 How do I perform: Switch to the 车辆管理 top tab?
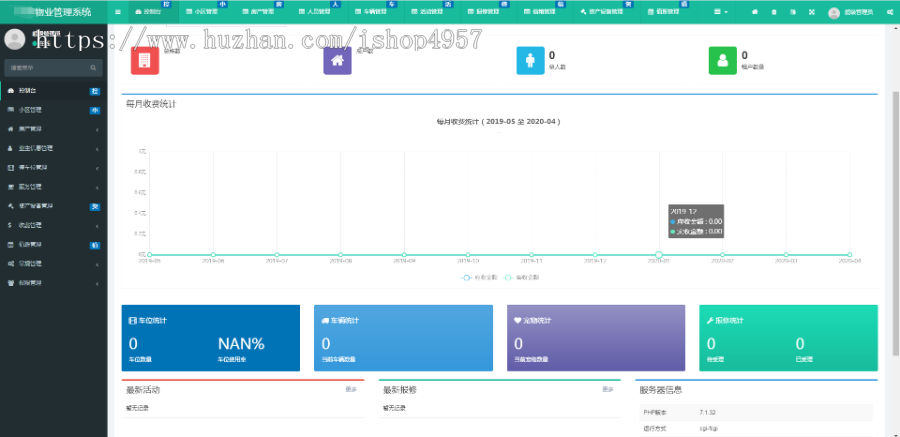pyautogui.click(x=375, y=12)
